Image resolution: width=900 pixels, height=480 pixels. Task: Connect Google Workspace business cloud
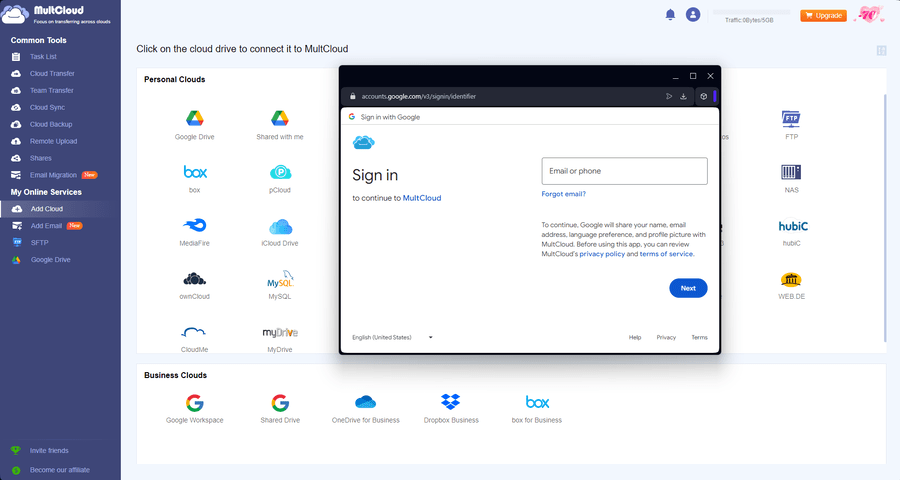tap(195, 408)
